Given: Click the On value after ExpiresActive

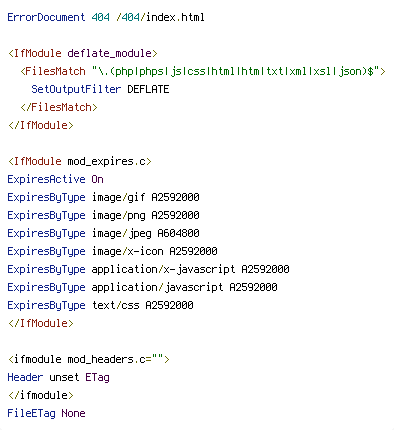Looking at the screenshot, I should pos(97,179).
